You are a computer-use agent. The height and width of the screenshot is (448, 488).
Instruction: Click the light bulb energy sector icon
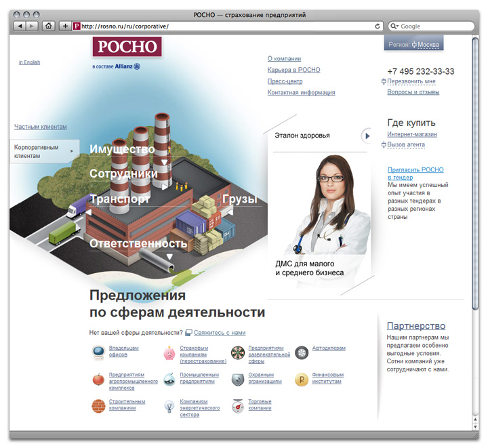[169, 407]
